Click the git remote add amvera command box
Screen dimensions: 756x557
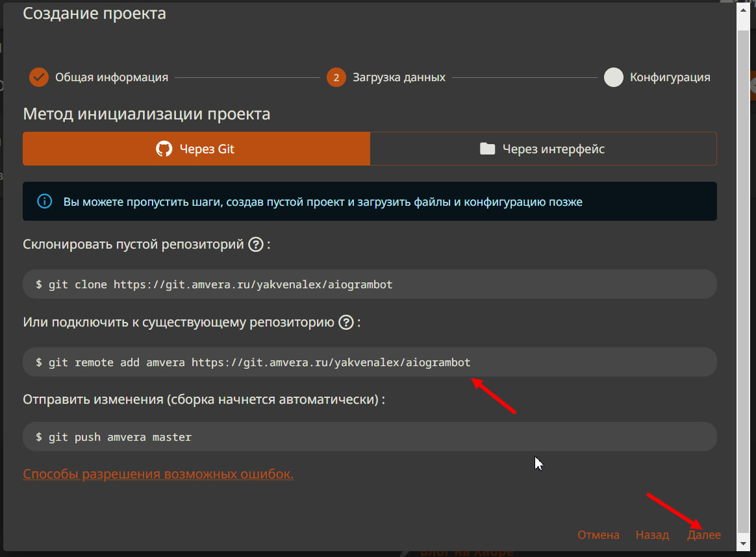tap(370, 362)
